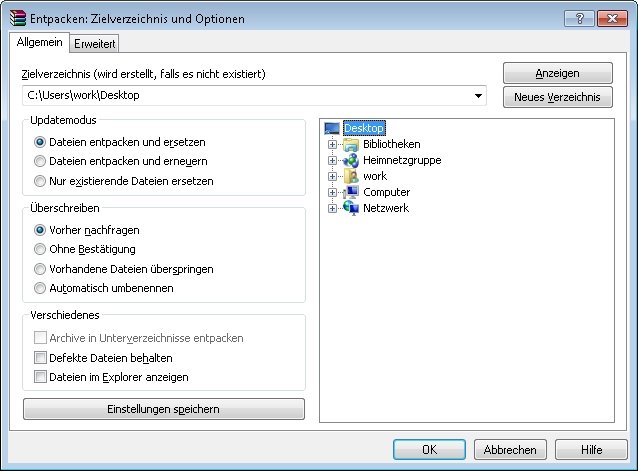
Task: Click the 'Neues Verzeichnis' button
Action: (557, 97)
